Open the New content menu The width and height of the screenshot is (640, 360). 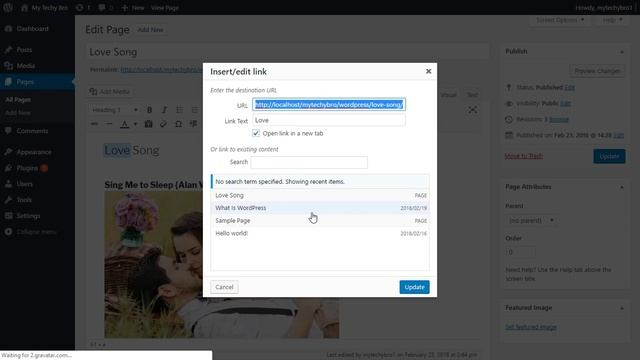(x=133, y=7)
